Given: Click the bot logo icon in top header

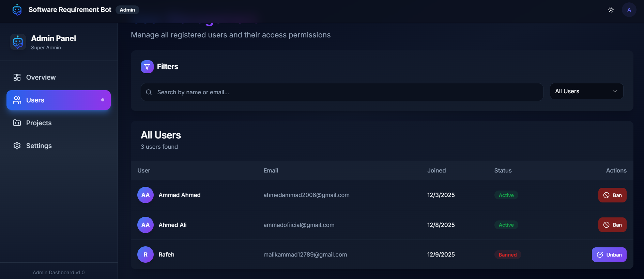Looking at the screenshot, I should [x=17, y=10].
